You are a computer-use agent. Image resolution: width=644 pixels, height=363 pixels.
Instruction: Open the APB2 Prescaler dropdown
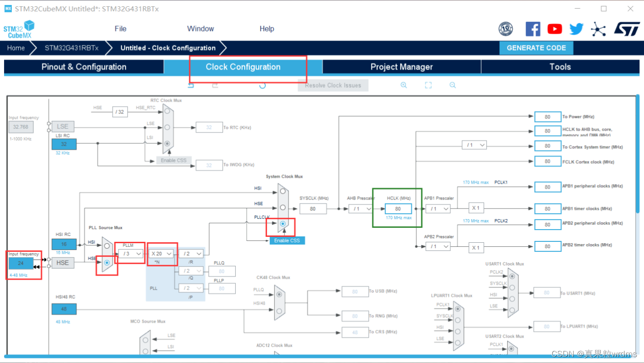point(438,246)
